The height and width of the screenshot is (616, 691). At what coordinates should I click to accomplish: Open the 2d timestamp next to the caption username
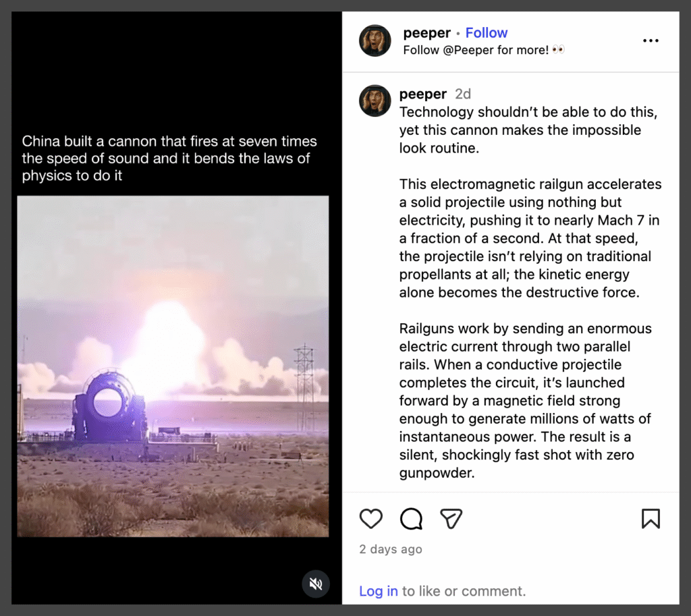[x=463, y=94]
